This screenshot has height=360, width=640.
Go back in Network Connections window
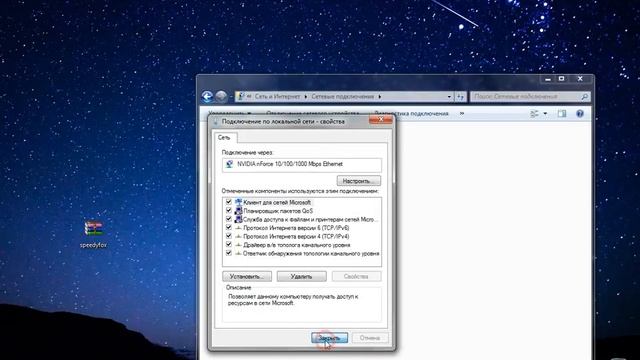[207, 96]
